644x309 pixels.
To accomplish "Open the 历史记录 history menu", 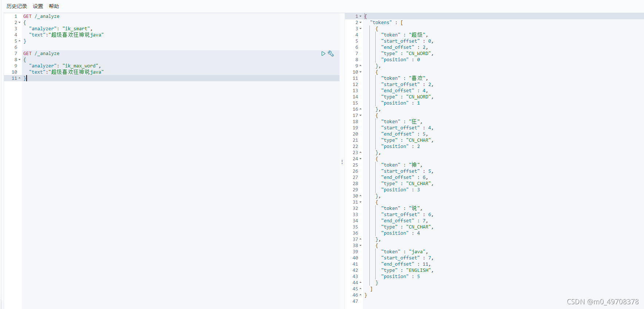I will coord(17,6).
